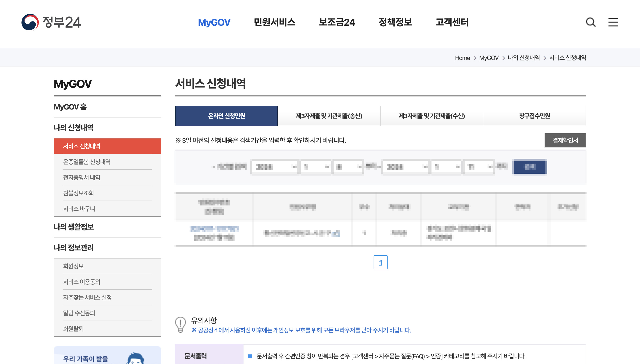
Task: Click MyGOV in the breadcrumb
Action: click(488, 58)
